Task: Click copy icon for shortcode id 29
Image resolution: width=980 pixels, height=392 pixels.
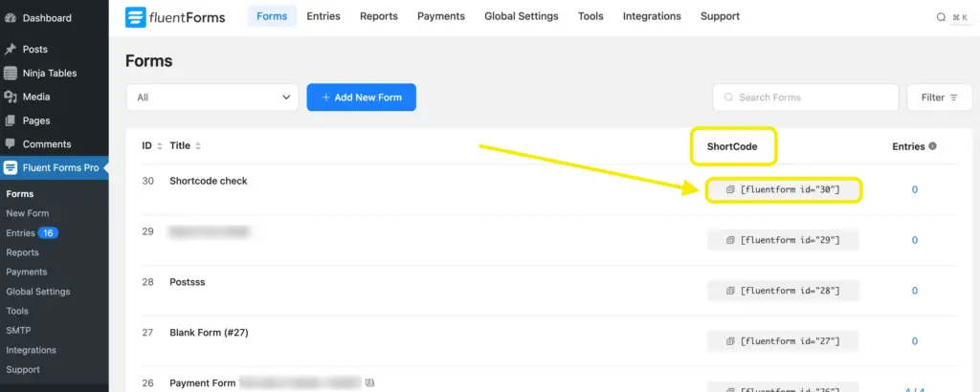Action: (x=729, y=240)
